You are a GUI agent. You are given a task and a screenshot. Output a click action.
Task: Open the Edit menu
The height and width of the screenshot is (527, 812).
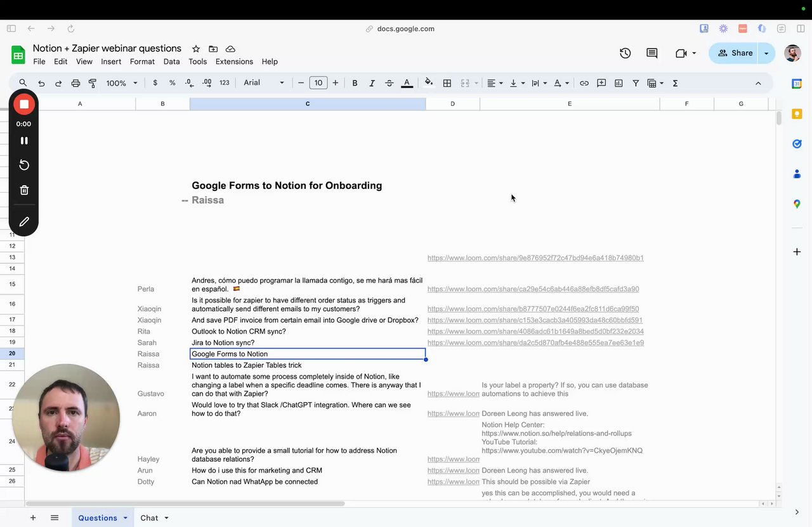60,62
